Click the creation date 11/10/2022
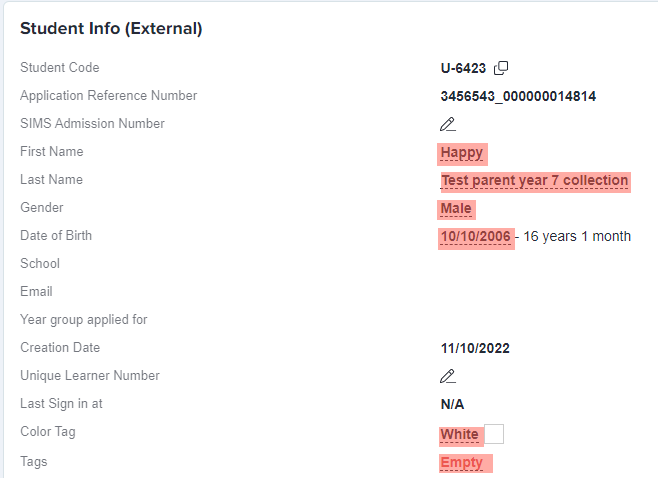This screenshot has height=478, width=658. (475, 348)
